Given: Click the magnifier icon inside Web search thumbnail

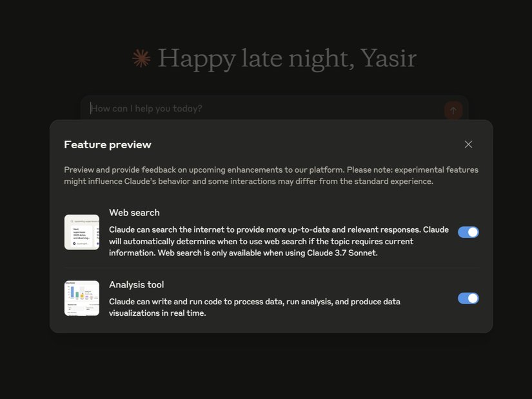Looking at the screenshot, I should (x=72, y=221).
